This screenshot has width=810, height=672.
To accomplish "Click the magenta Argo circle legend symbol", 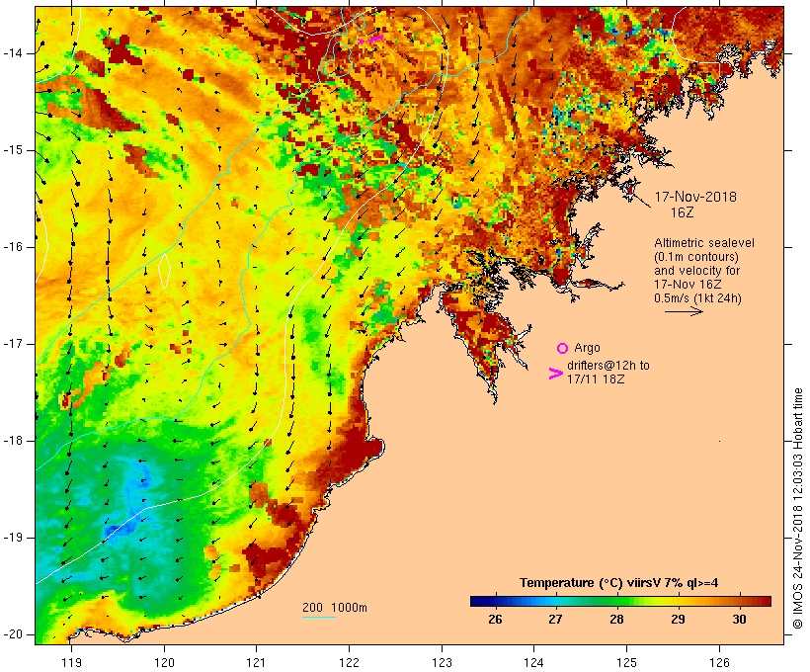I will pyautogui.click(x=563, y=349).
